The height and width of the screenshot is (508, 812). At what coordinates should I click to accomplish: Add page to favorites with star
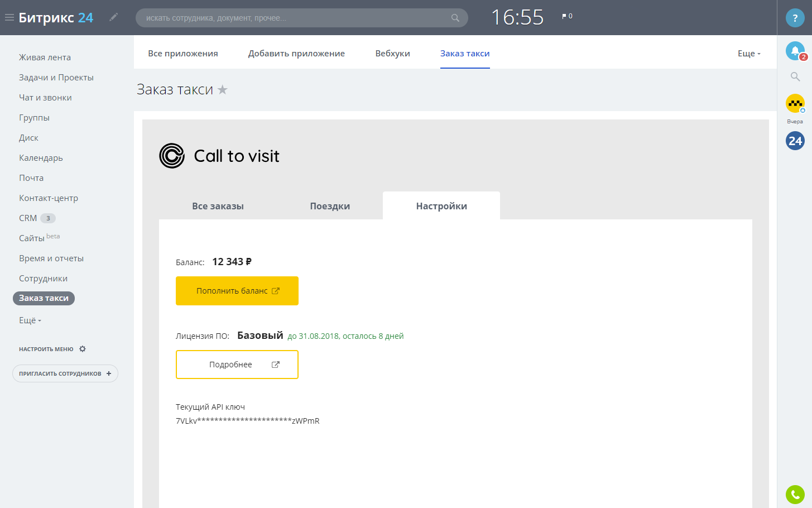click(223, 90)
